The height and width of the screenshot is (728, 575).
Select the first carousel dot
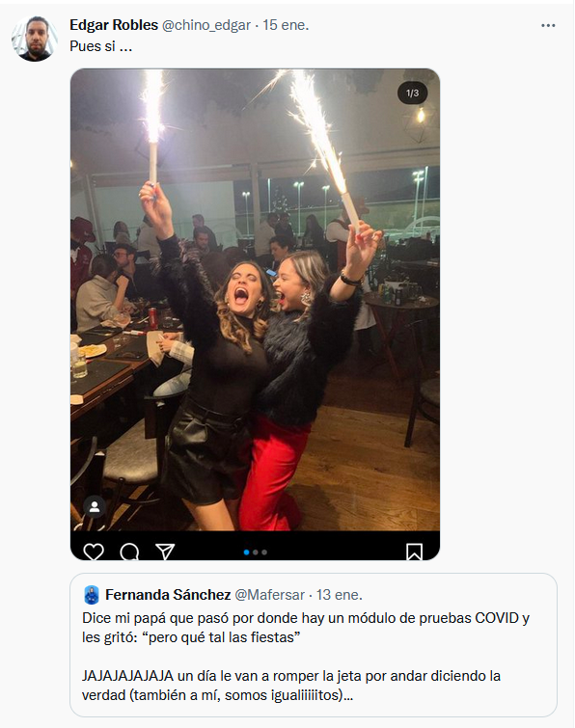click(x=247, y=553)
